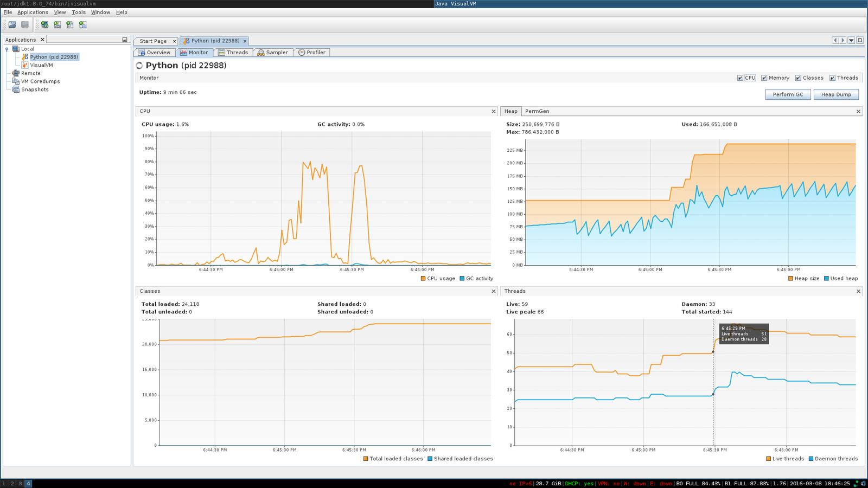The width and height of the screenshot is (868, 488).
Task: Click the Threads tab's icon
Action: pos(221,53)
